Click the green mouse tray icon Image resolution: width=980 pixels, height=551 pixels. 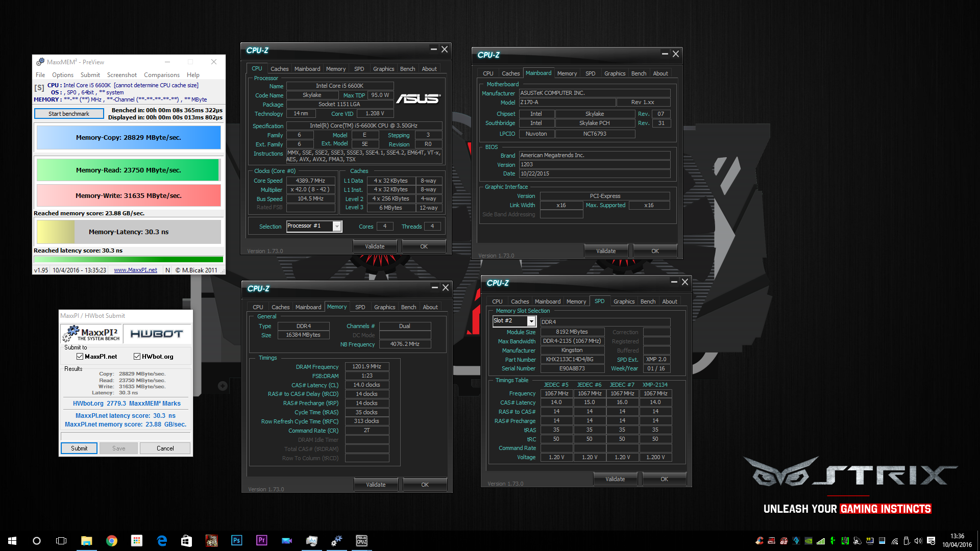(845, 541)
